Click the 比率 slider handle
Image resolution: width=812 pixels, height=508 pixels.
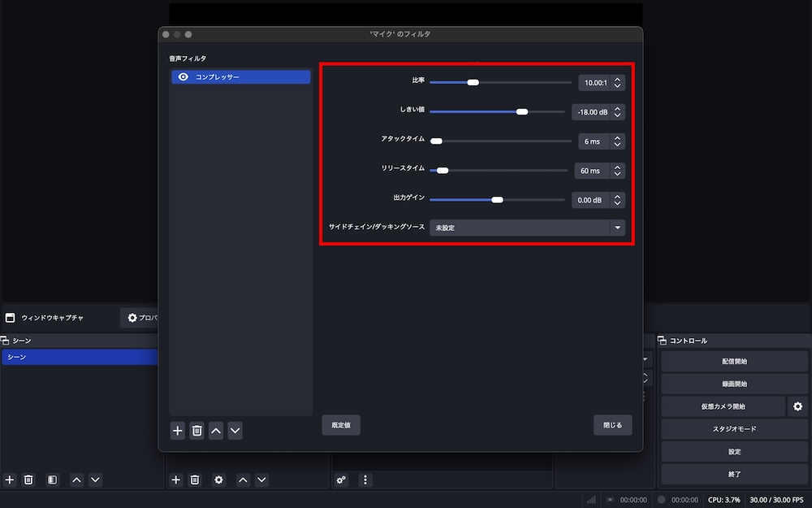(x=473, y=82)
